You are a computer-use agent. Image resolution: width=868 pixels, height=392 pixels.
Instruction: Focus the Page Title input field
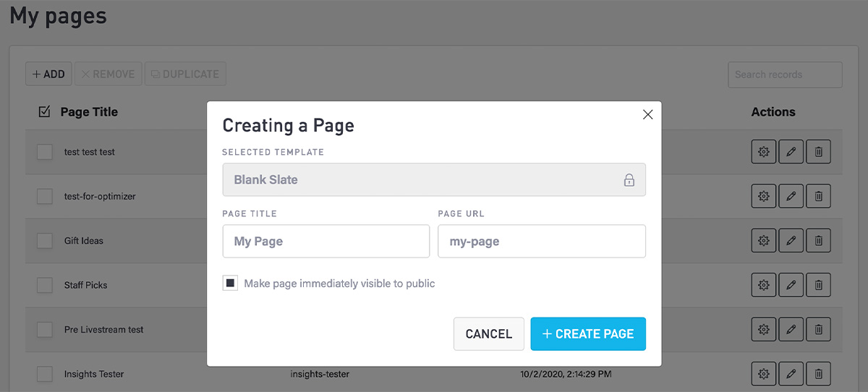(325, 242)
